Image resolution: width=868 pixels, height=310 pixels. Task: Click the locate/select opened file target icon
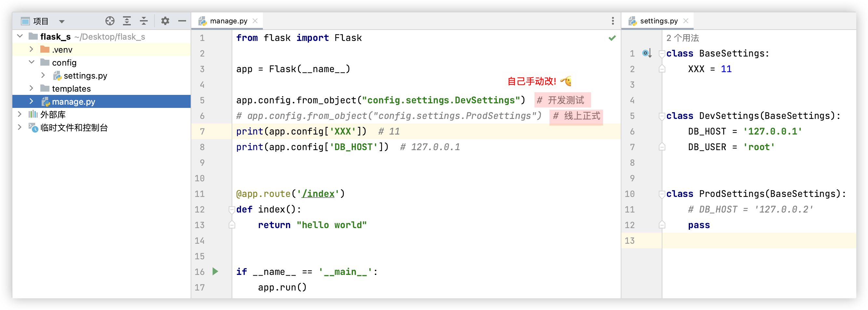(x=110, y=21)
